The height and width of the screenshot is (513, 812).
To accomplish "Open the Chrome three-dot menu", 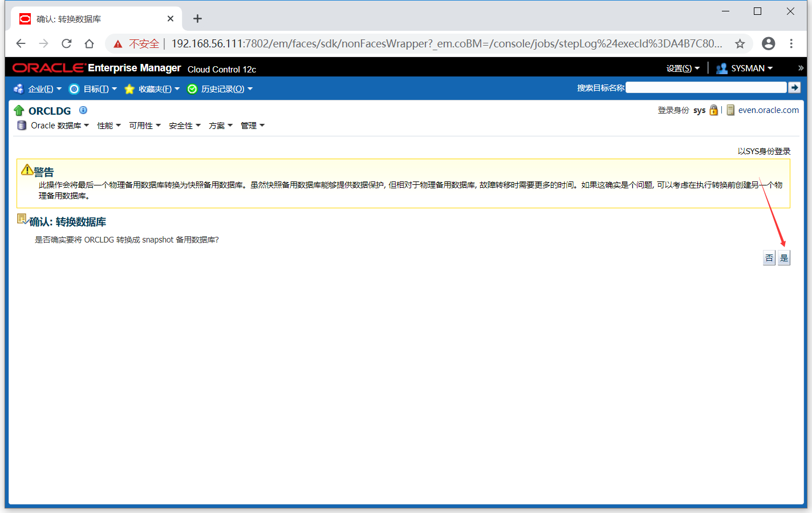I will [791, 43].
